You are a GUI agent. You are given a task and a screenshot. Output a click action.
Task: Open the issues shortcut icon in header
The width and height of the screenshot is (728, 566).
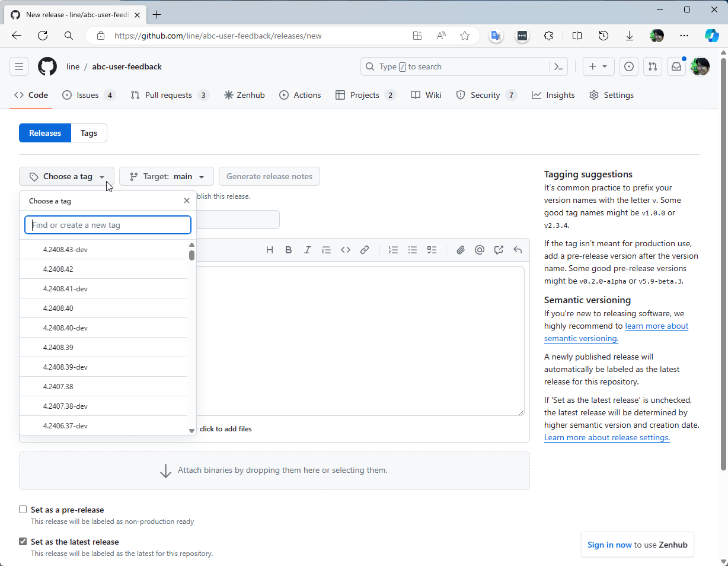click(x=629, y=66)
